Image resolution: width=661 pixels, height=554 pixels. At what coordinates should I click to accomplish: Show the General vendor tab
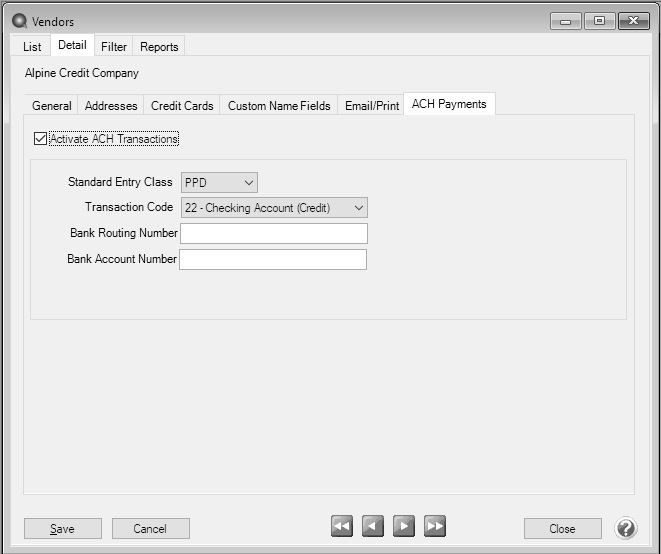click(x=52, y=106)
